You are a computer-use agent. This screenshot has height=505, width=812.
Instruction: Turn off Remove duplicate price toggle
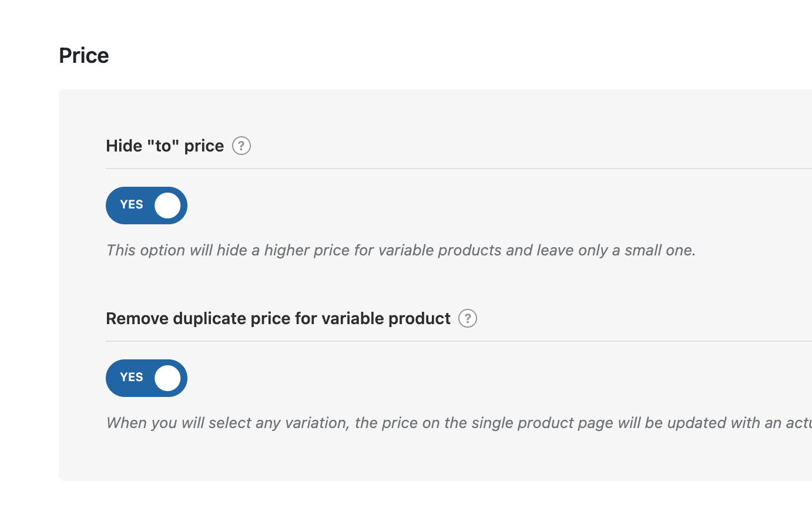[146, 378]
